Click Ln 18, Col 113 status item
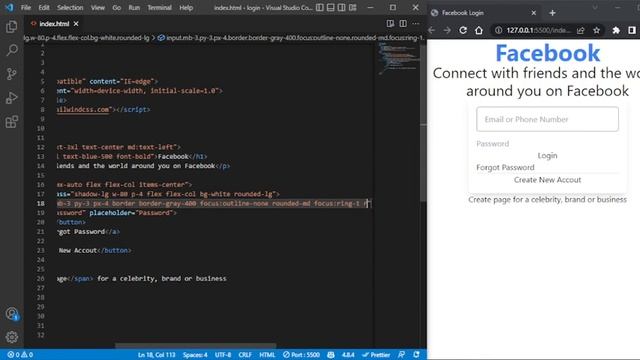 click(x=156, y=355)
